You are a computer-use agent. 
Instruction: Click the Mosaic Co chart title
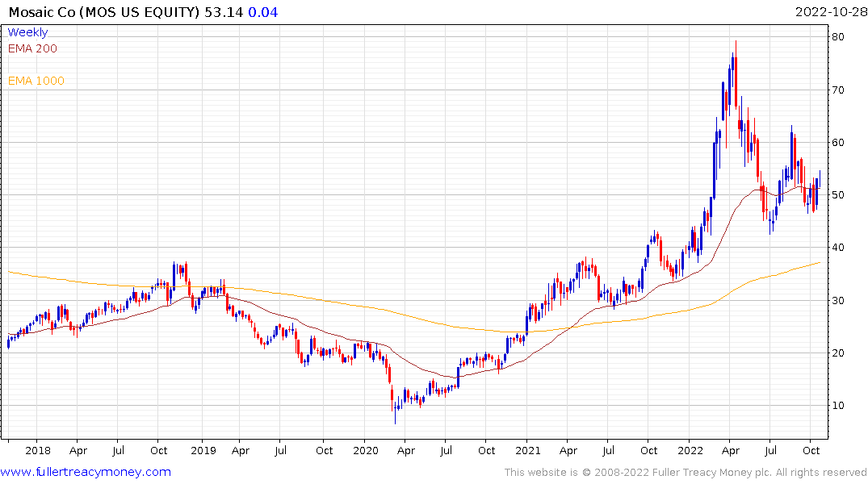coord(104,12)
